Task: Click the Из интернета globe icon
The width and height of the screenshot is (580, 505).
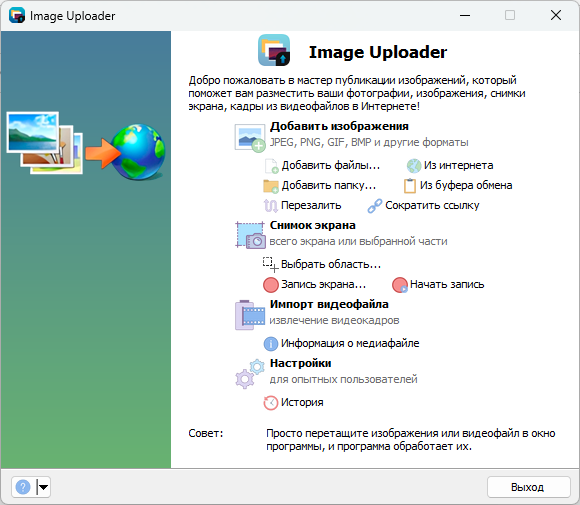Action: pos(414,166)
